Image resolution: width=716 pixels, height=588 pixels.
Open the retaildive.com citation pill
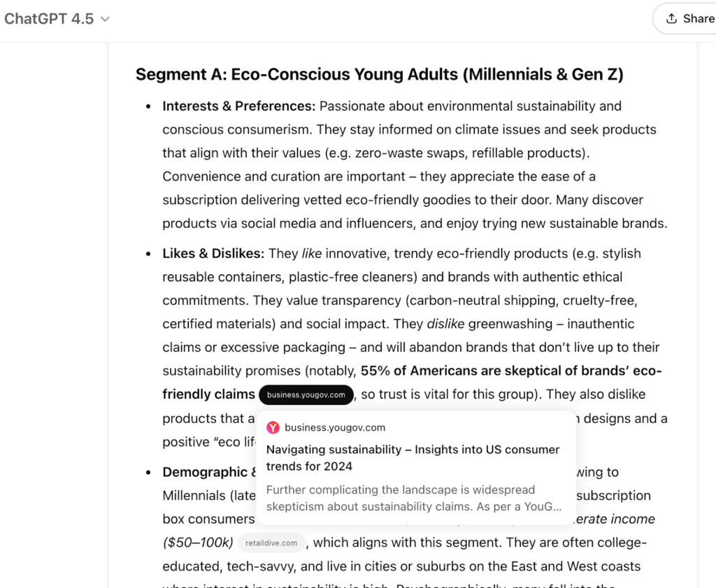point(271,543)
